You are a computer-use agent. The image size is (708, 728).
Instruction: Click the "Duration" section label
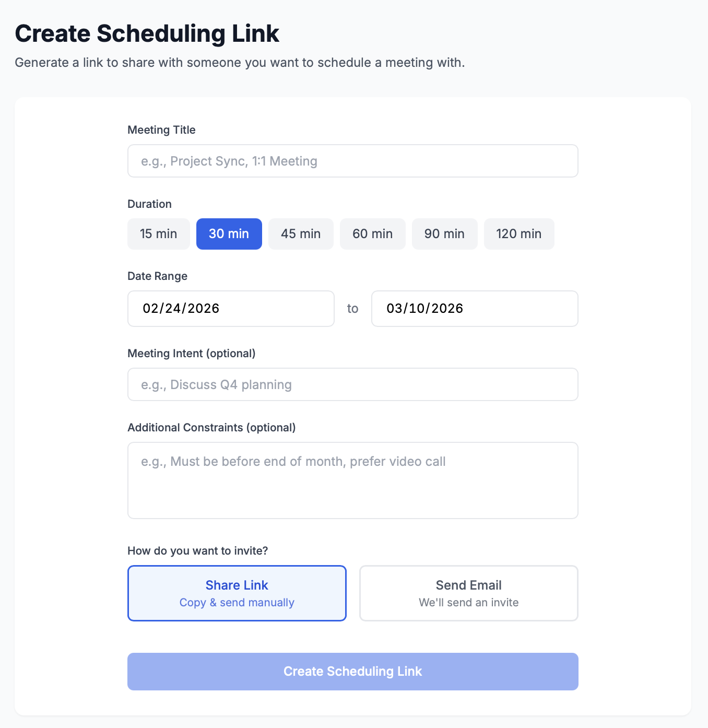149,204
